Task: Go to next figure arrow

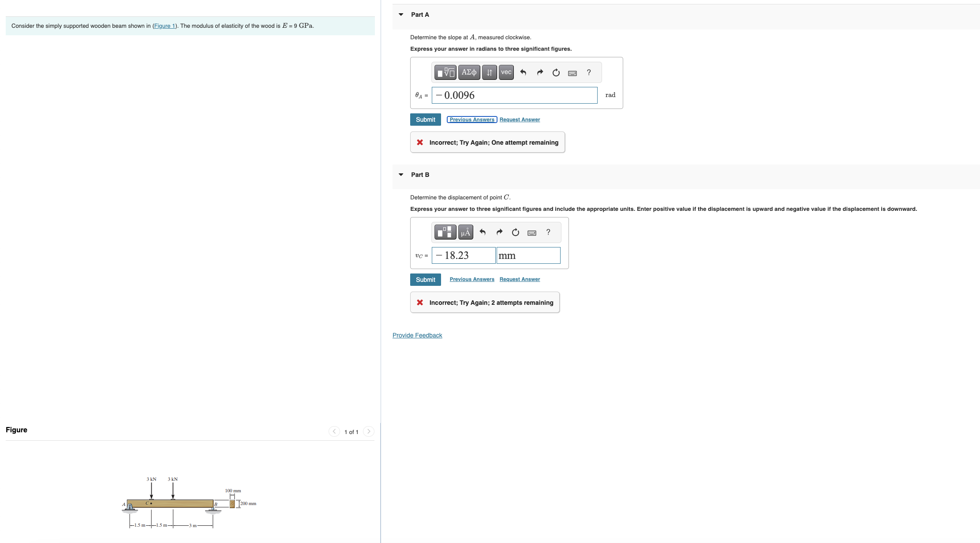Action: pos(369,431)
